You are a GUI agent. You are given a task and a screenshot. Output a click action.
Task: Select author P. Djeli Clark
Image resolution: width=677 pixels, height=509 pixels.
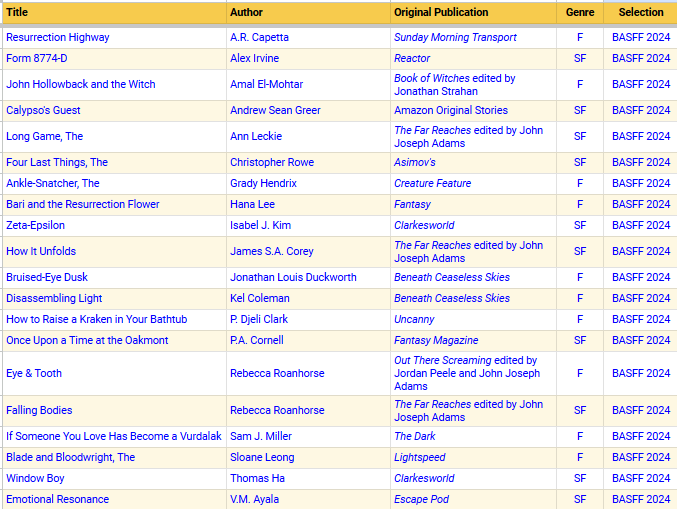tap(259, 319)
